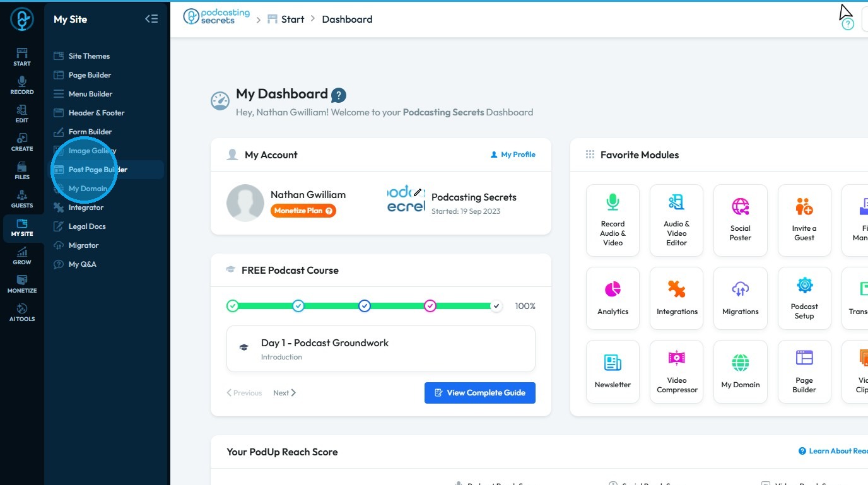
Task: Open Newsletter module tile
Action: tap(613, 372)
